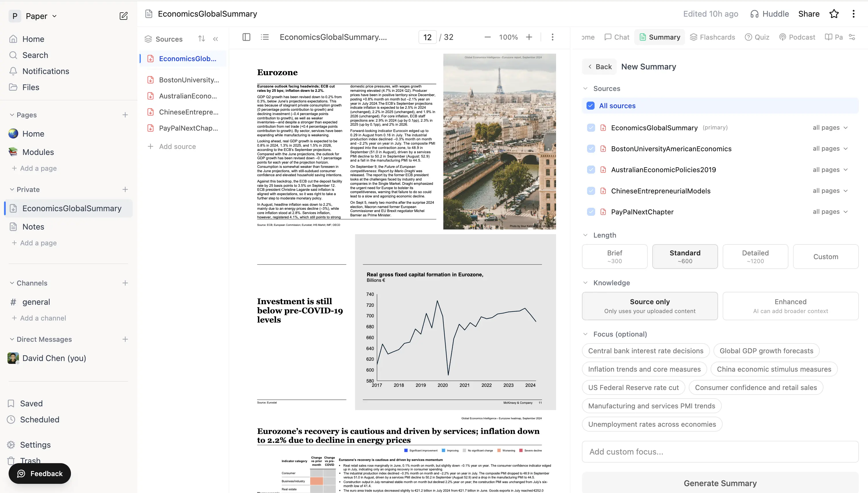Zoom in the PDF with plus icon

point(529,37)
